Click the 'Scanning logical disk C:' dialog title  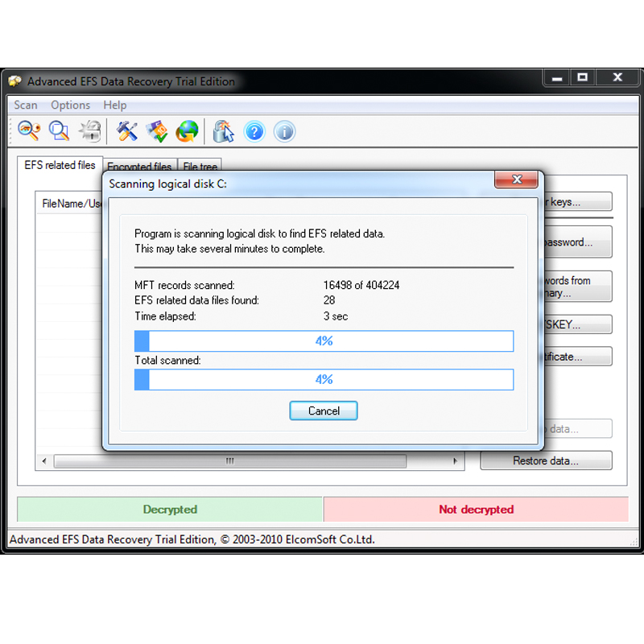(x=167, y=184)
